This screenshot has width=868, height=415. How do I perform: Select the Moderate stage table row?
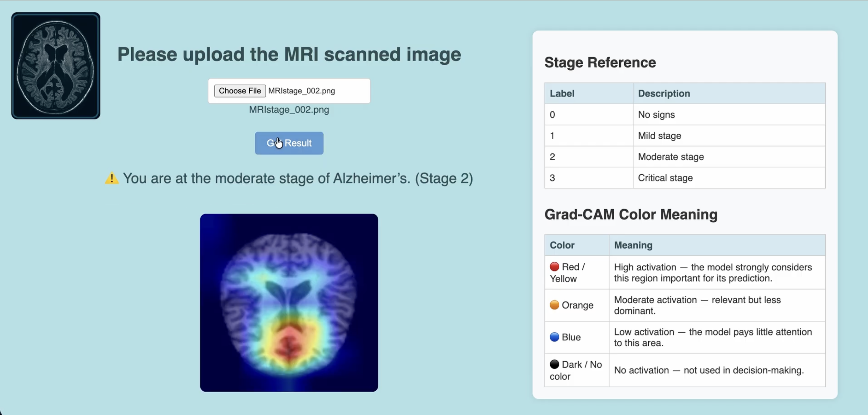(684, 157)
